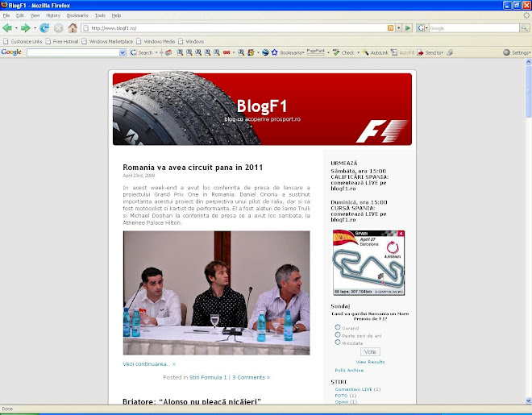Click the search magnifier icon in search box
The width and height of the screenshot is (532, 415).
524,28
